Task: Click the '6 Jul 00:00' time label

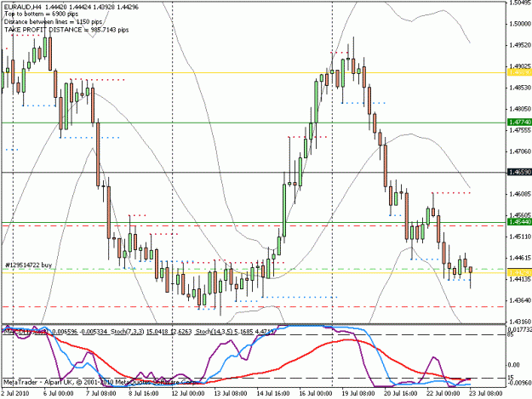Action: pyautogui.click(x=58, y=394)
